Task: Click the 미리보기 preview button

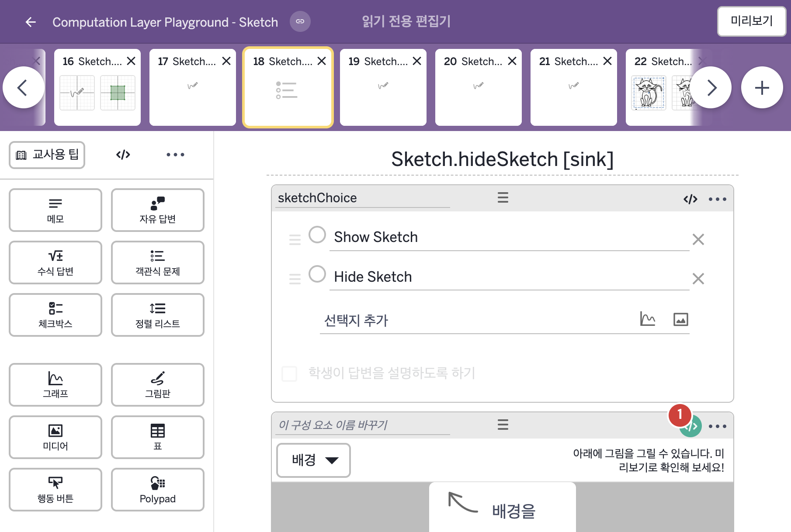Action: coord(752,21)
